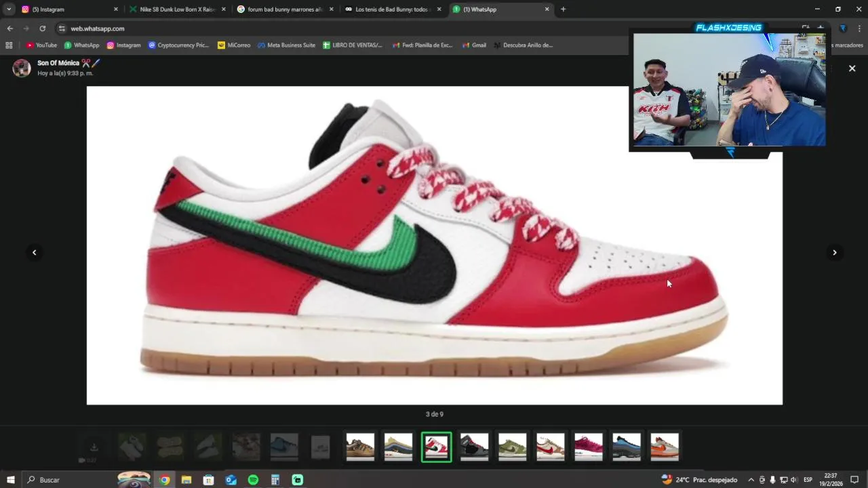Go back in browser history
Image resolution: width=868 pixels, height=488 pixels.
[x=9, y=28]
